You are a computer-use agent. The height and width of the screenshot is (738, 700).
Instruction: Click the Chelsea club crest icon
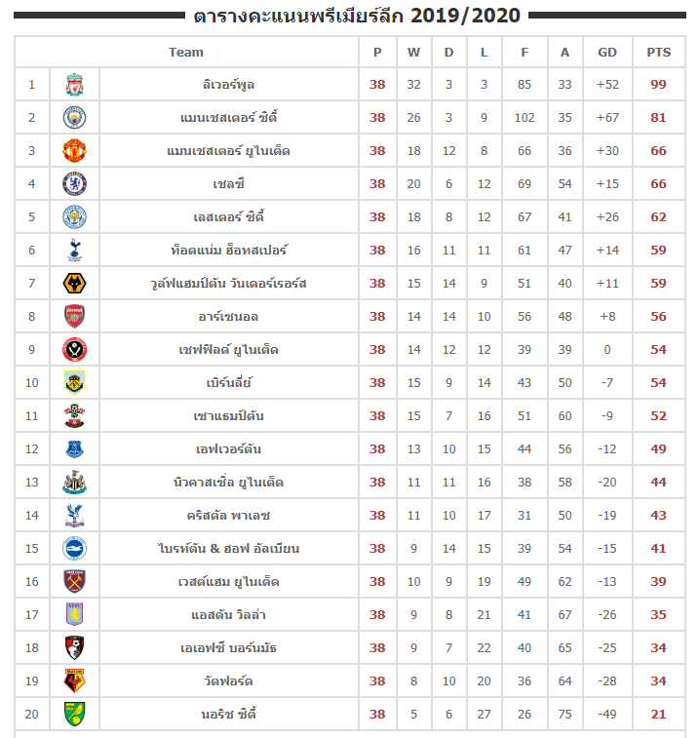tap(75, 184)
